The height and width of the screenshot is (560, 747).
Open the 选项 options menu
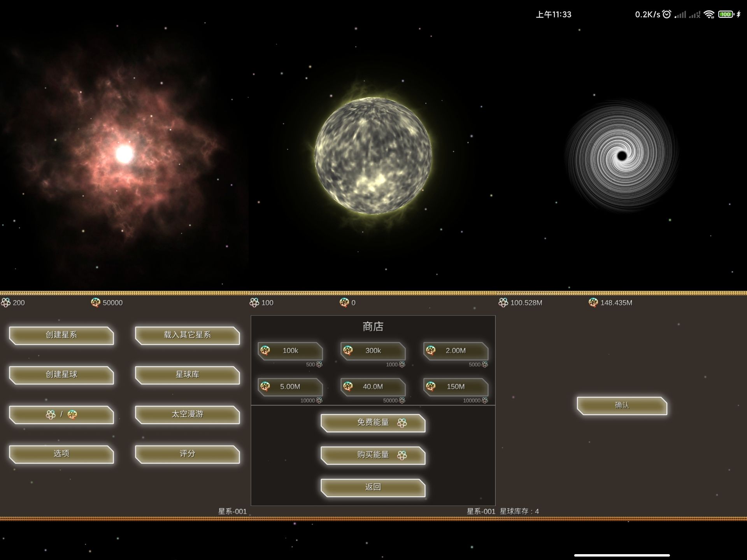coord(61,454)
